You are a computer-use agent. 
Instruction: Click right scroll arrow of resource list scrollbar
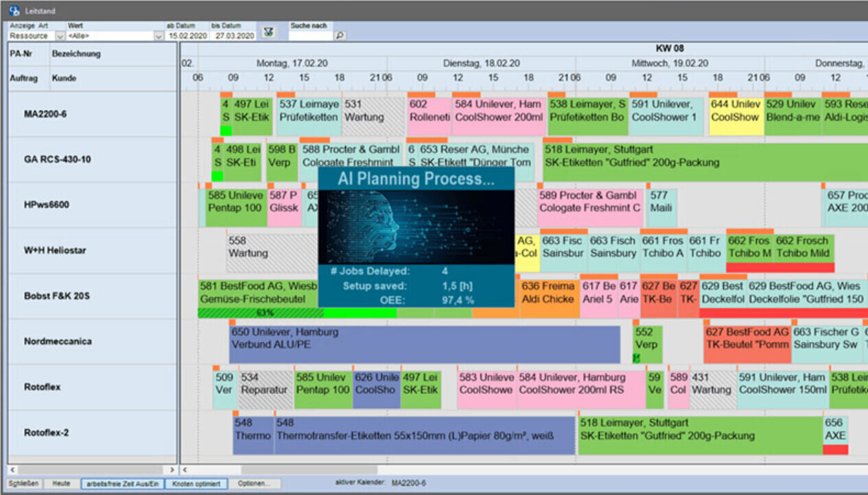pos(172,470)
